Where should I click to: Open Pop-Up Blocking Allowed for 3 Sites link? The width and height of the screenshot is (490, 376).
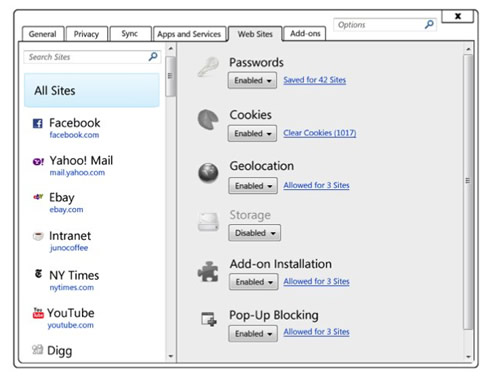tap(316, 332)
